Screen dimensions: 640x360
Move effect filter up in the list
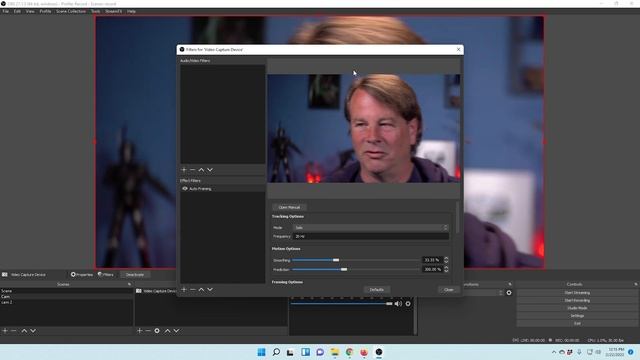[201, 289]
